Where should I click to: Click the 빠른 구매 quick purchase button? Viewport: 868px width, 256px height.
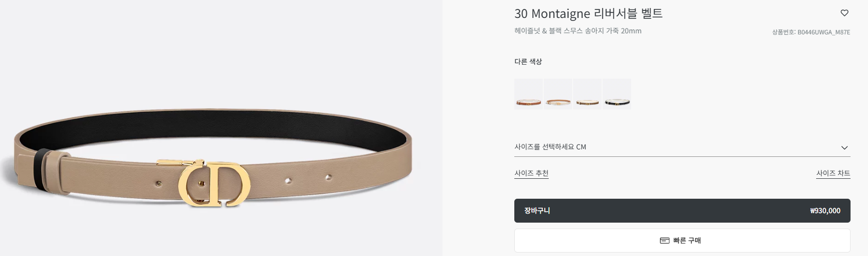tap(682, 241)
